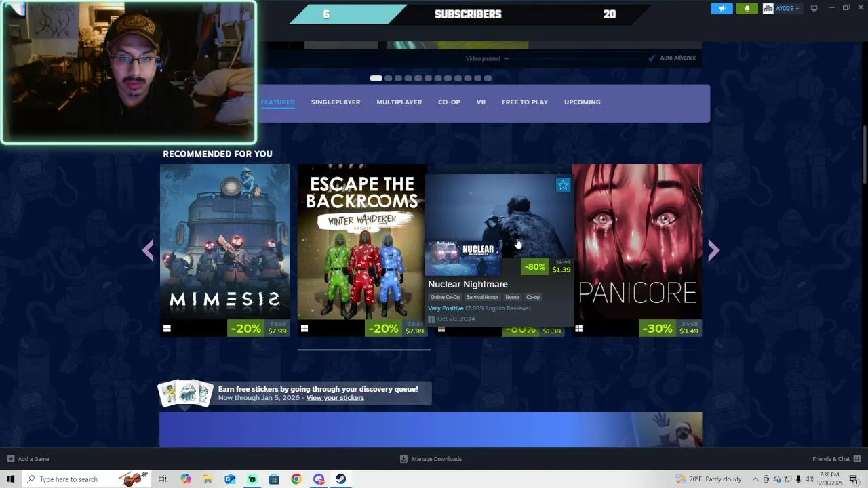
Task: Click the Video paused status text
Action: (x=483, y=58)
